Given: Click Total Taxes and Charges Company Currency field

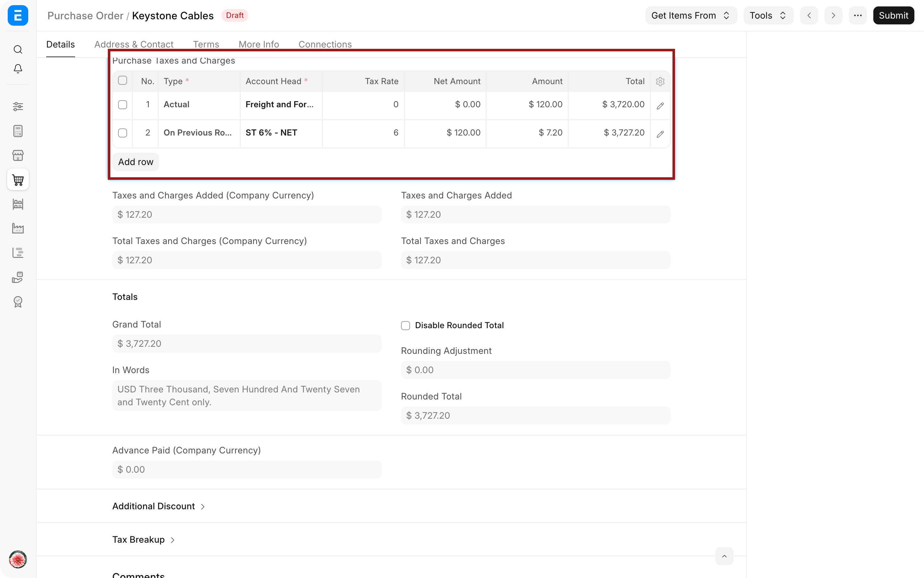Looking at the screenshot, I should click(247, 260).
